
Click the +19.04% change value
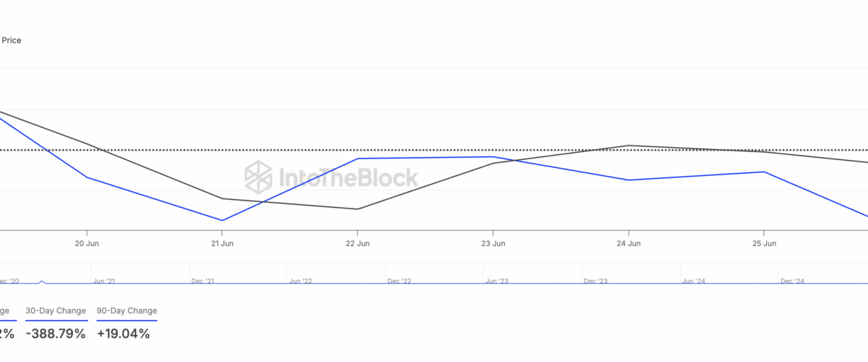pos(123,334)
